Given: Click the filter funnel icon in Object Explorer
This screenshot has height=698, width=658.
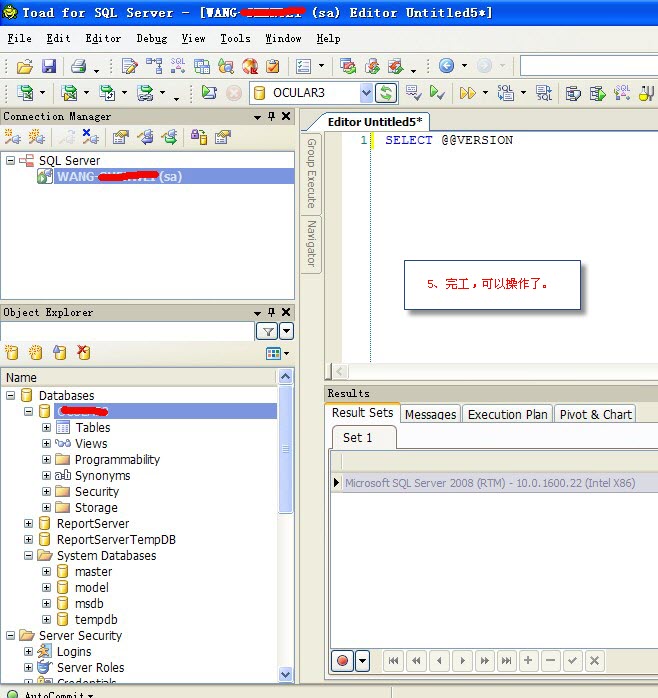Looking at the screenshot, I should tap(268, 331).
